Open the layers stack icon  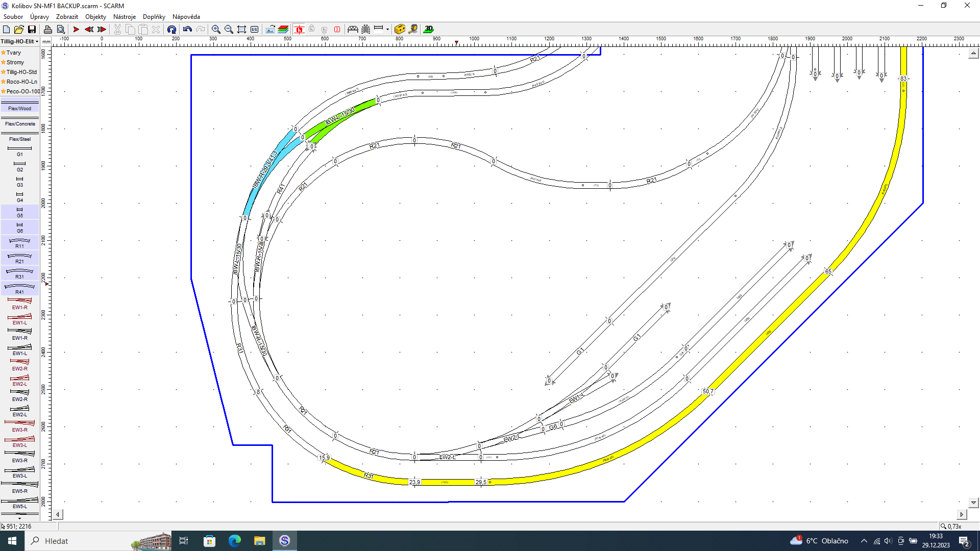click(x=283, y=29)
